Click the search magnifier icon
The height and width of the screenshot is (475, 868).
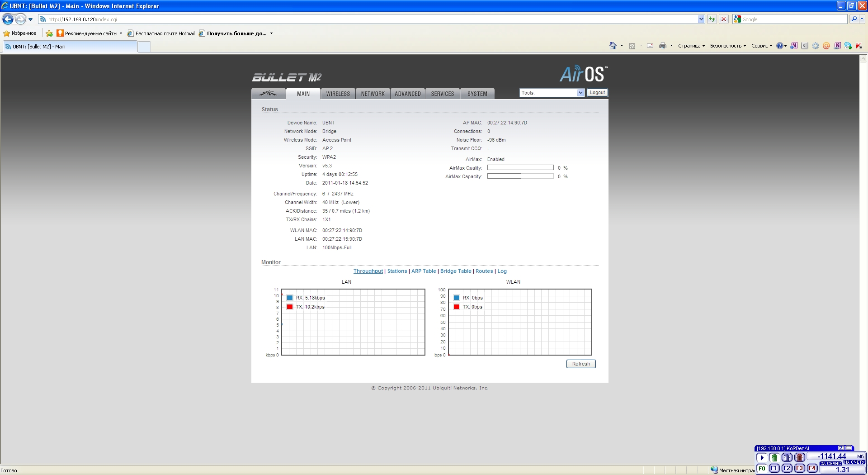854,19
